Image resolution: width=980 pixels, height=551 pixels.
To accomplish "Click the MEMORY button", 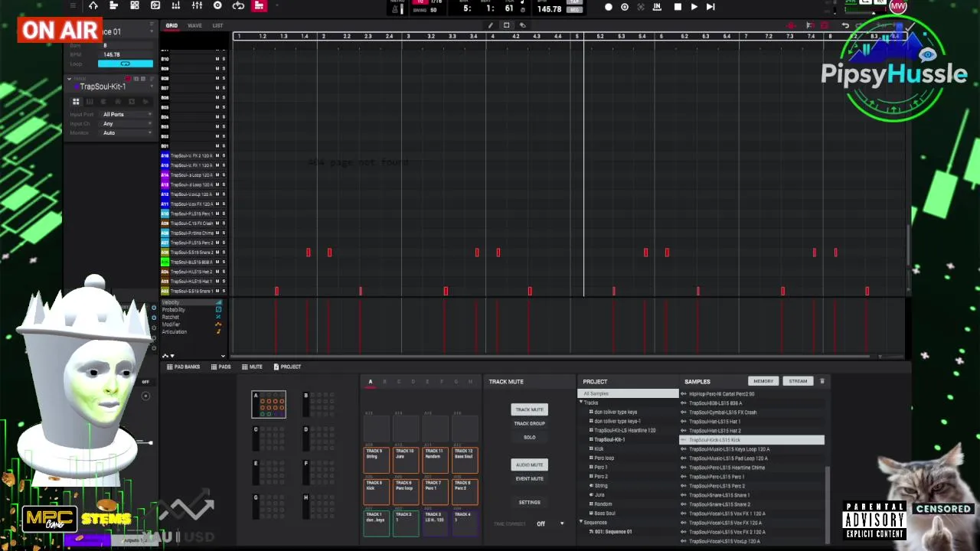I will pyautogui.click(x=763, y=381).
